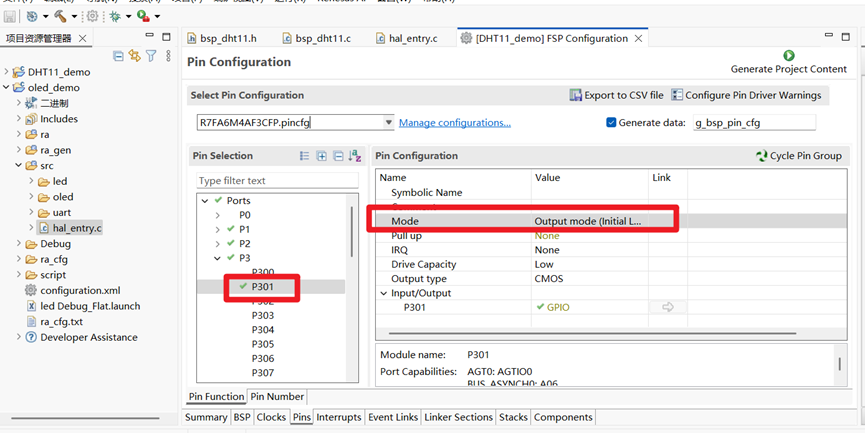This screenshot has height=433, width=865.
Task: Click Collapse All icon in Pin Selection
Action: coord(338,156)
